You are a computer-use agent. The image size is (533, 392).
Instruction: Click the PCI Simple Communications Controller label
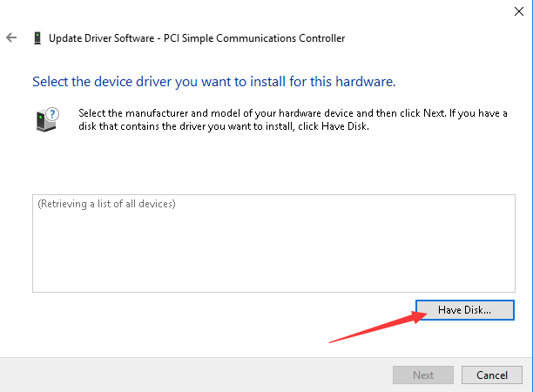pyautogui.click(x=254, y=38)
